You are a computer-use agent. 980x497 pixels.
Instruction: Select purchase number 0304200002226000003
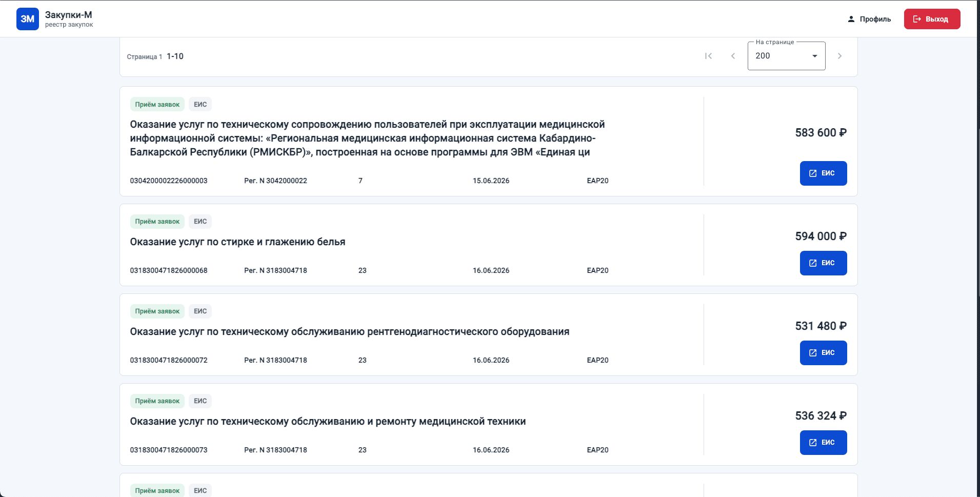point(169,181)
